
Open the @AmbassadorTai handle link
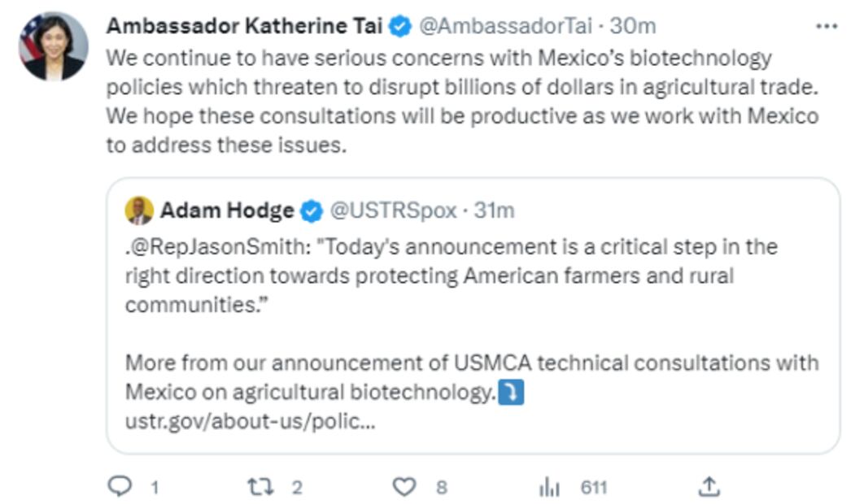click(x=504, y=26)
